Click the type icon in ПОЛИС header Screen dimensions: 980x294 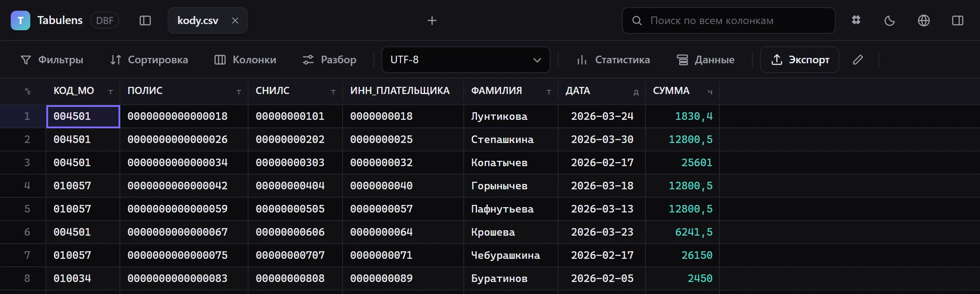click(x=239, y=92)
